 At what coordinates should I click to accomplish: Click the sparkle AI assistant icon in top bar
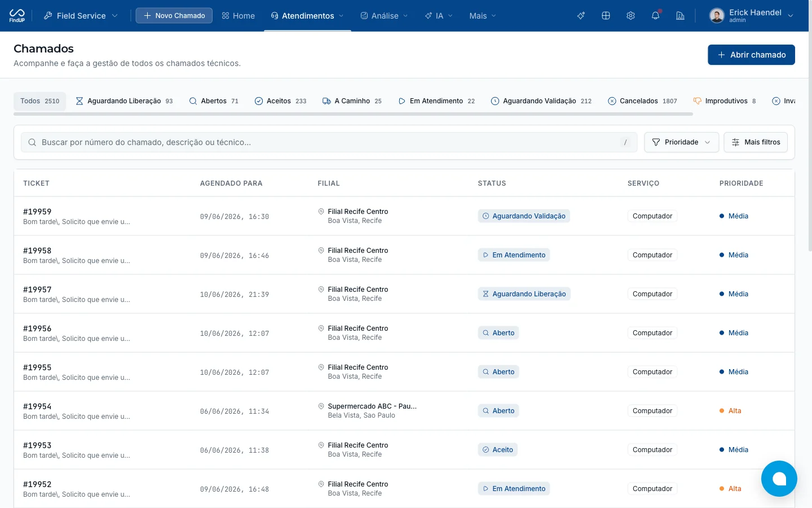click(x=581, y=16)
